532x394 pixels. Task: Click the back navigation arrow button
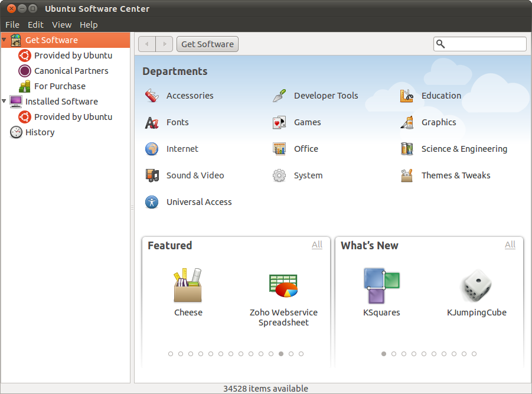[147, 44]
